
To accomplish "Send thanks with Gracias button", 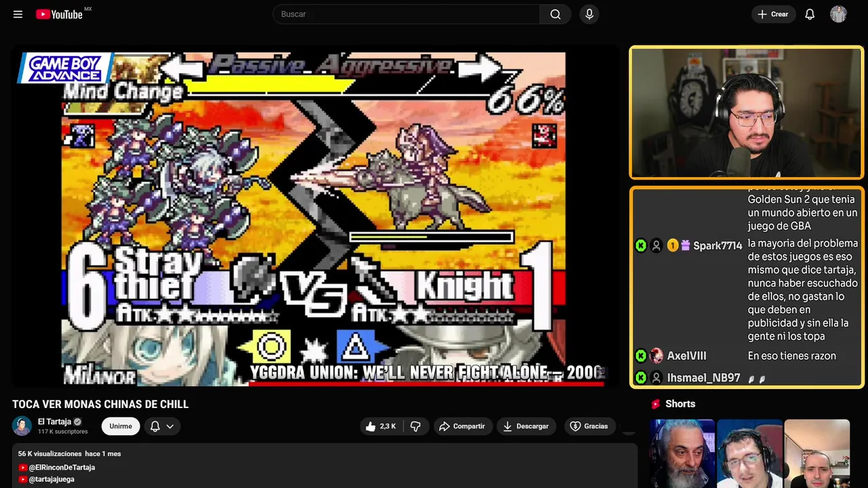I will point(589,426).
